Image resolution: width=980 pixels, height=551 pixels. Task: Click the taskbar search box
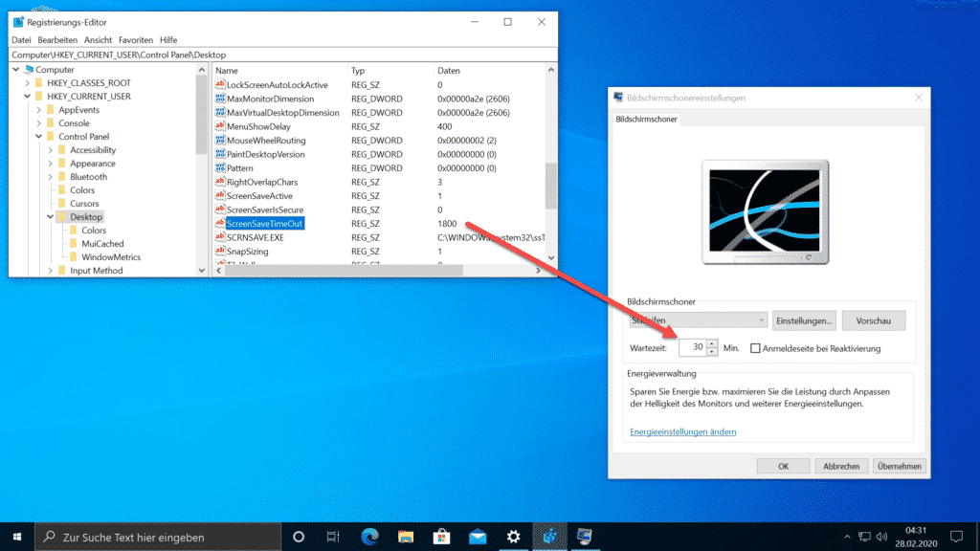coord(158,537)
